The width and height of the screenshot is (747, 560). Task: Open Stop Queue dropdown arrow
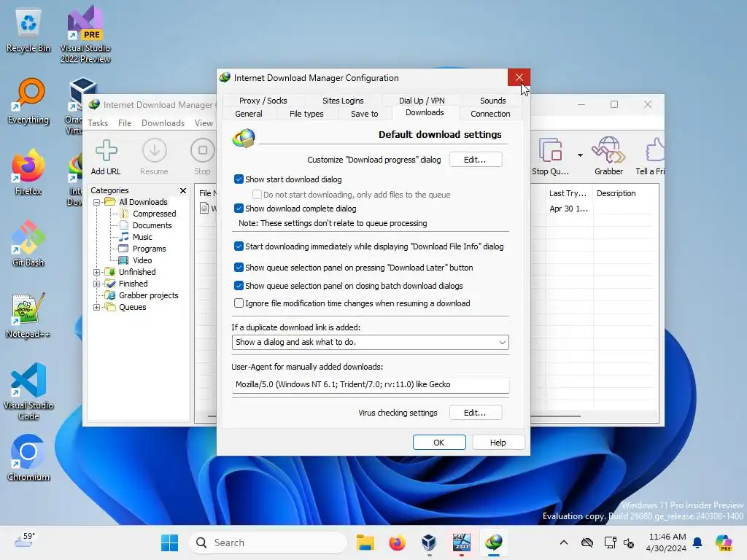(x=580, y=155)
